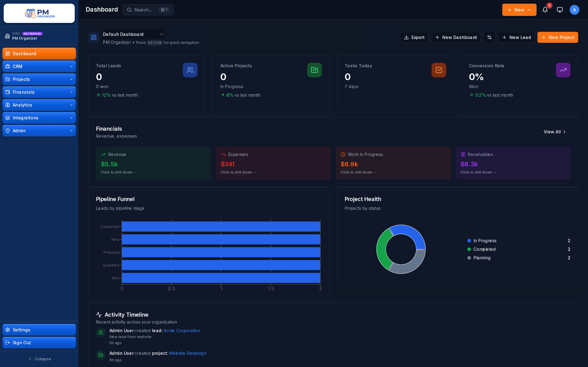
Task: Click the New Project button
Action: [x=558, y=37]
